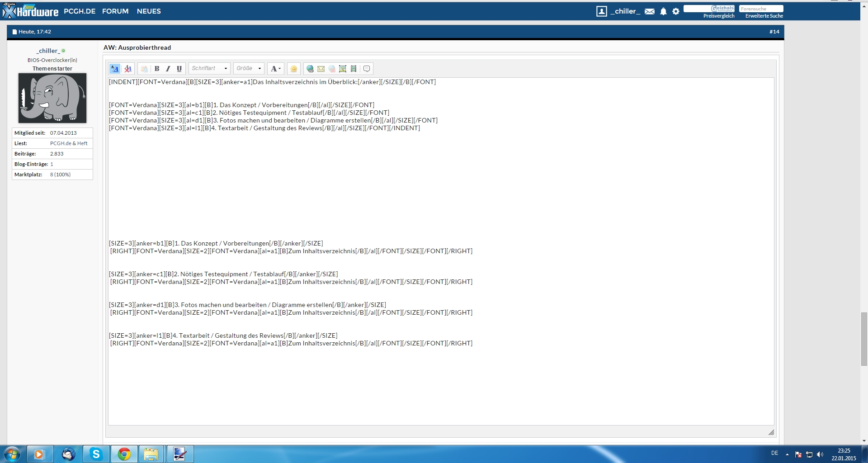Toggle bold formatting
Viewport: 868px width, 463px height.
[x=157, y=69]
